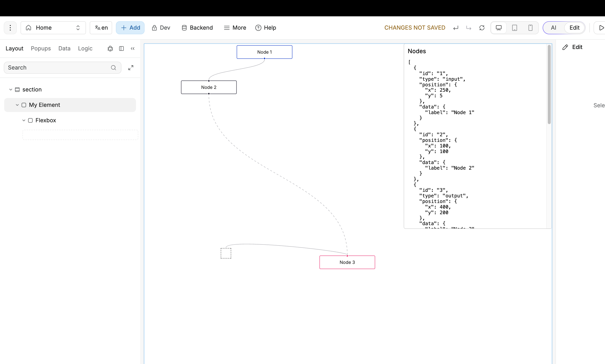Collapse the Flexbox tree item
This screenshot has height=364, width=605.
(24, 120)
